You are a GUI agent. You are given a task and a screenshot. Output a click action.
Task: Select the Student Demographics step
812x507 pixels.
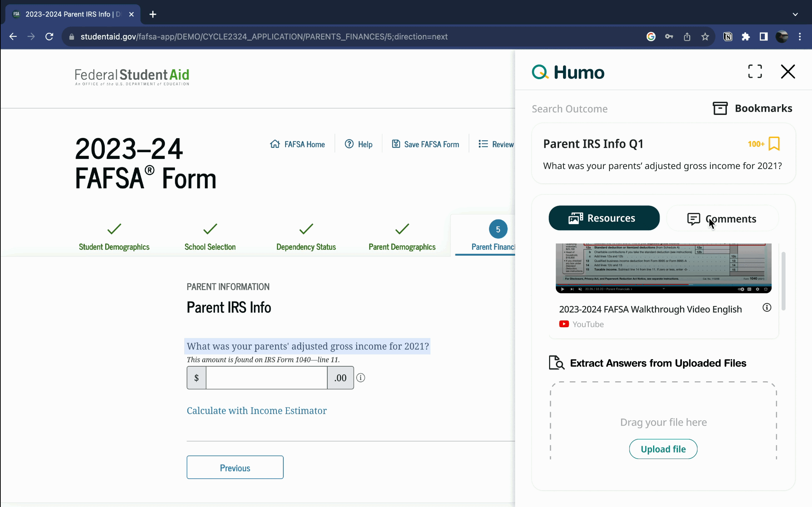[114, 237]
